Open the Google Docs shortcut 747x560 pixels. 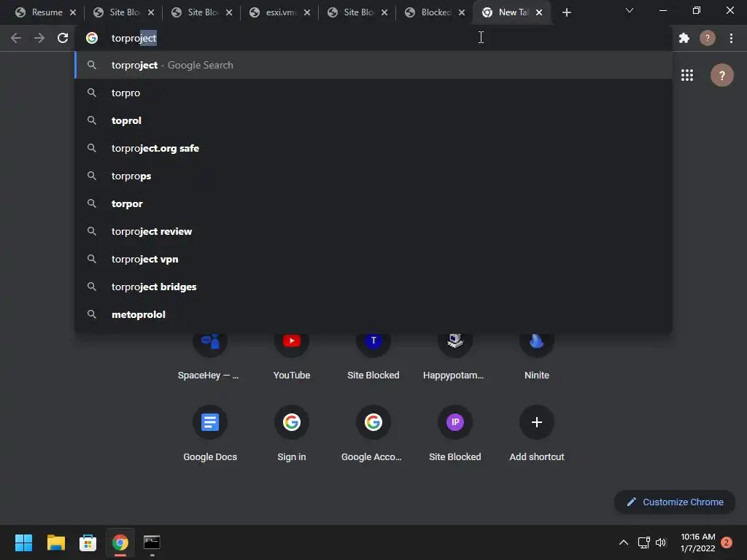click(x=209, y=433)
